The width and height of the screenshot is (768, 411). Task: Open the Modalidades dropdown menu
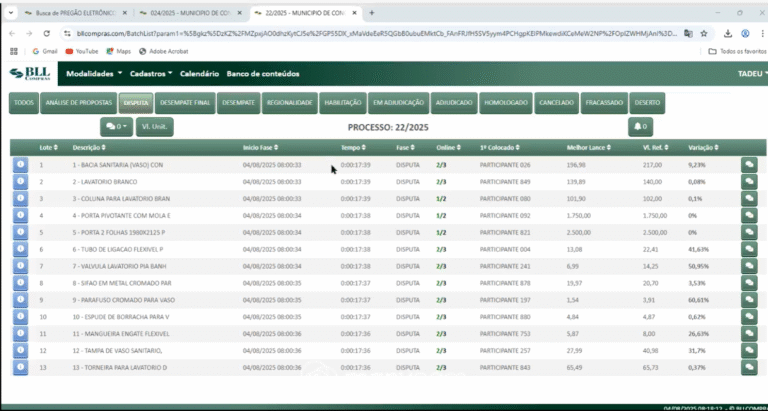pyautogui.click(x=94, y=74)
